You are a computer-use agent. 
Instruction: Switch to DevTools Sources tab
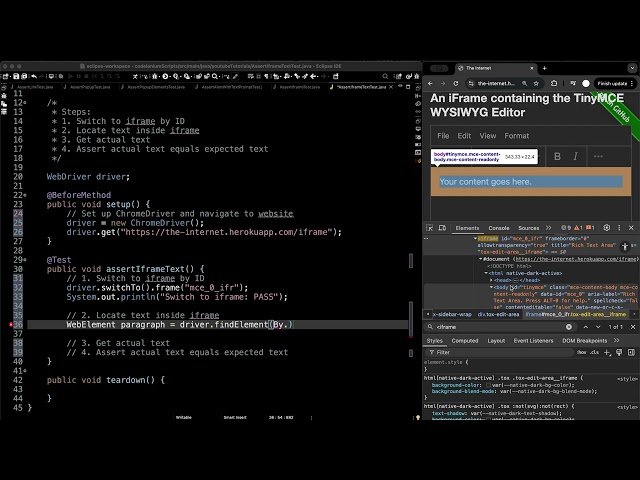pyautogui.click(x=529, y=228)
